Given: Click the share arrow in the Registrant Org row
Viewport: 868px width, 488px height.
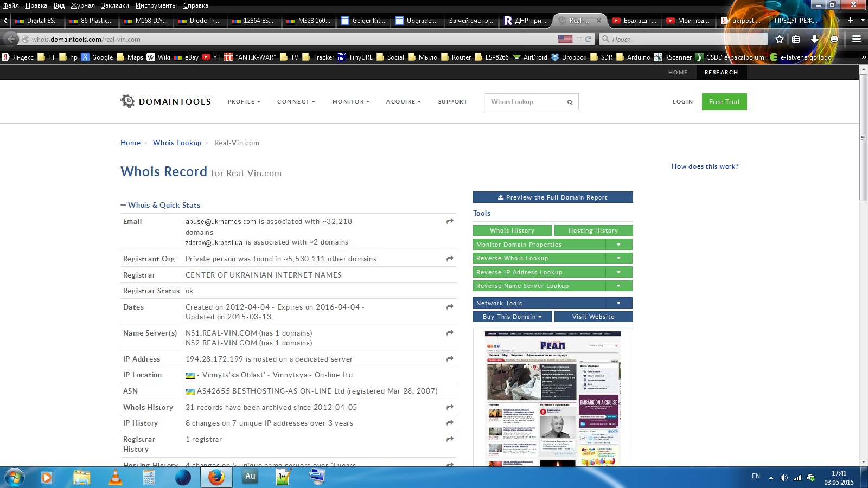Looking at the screenshot, I should click(x=450, y=259).
